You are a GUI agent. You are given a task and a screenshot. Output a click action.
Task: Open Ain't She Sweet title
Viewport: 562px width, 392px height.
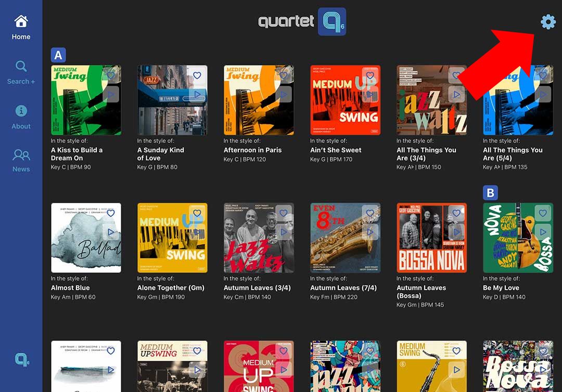tap(336, 150)
